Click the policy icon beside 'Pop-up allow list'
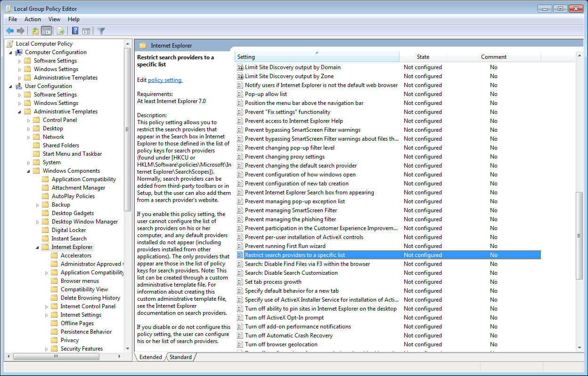 tap(240, 94)
